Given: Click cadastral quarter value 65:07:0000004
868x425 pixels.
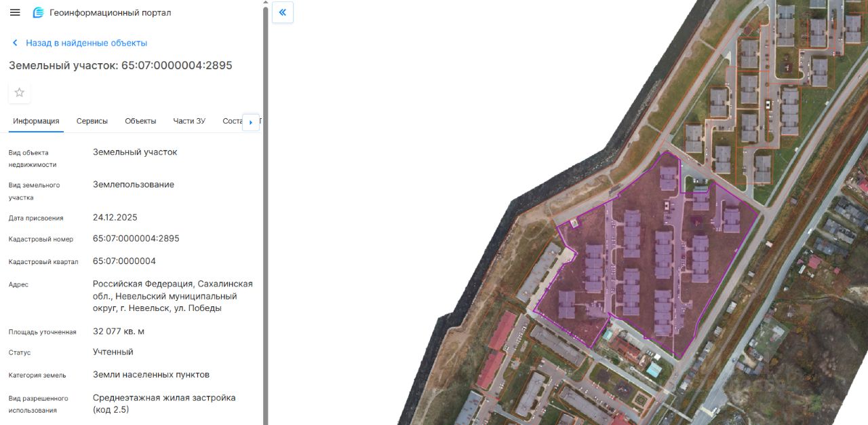Looking at the screenshot, I should [x=124, y=261].
